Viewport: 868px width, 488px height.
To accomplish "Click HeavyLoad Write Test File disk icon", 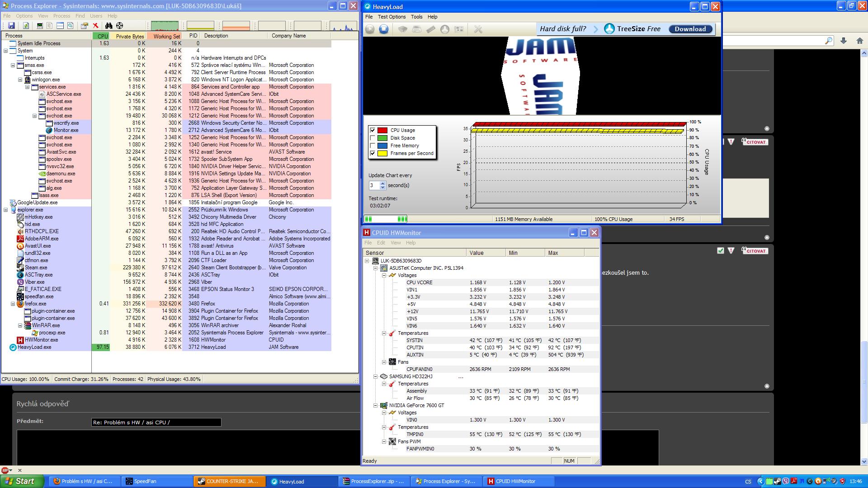I will tap(417, 29).
